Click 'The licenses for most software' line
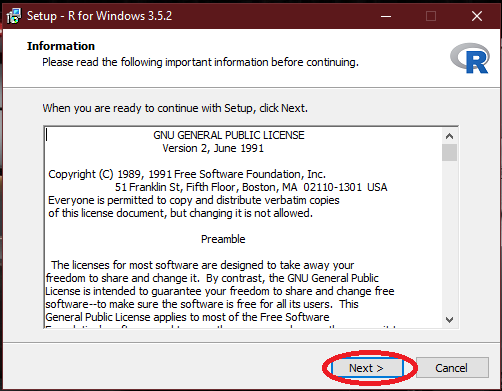The image size is (502, 391). (x=202, y=265)
